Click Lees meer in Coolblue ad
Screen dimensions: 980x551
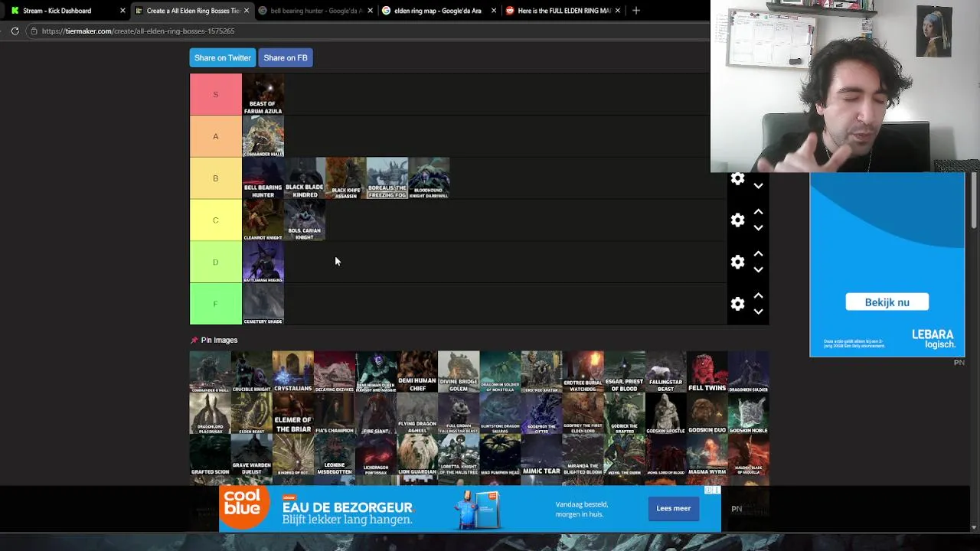click(673, 508)
